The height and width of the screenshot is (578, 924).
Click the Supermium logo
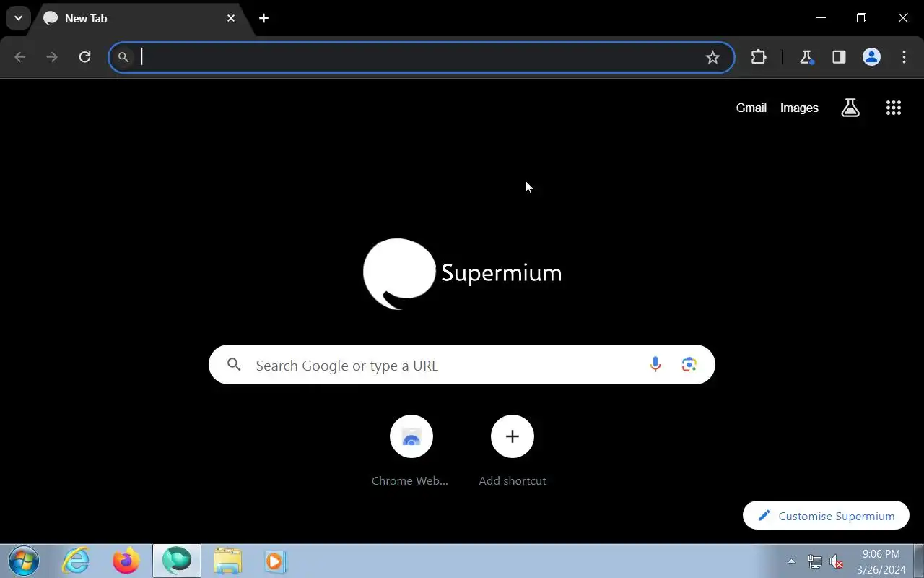click(x=462, y=273)
